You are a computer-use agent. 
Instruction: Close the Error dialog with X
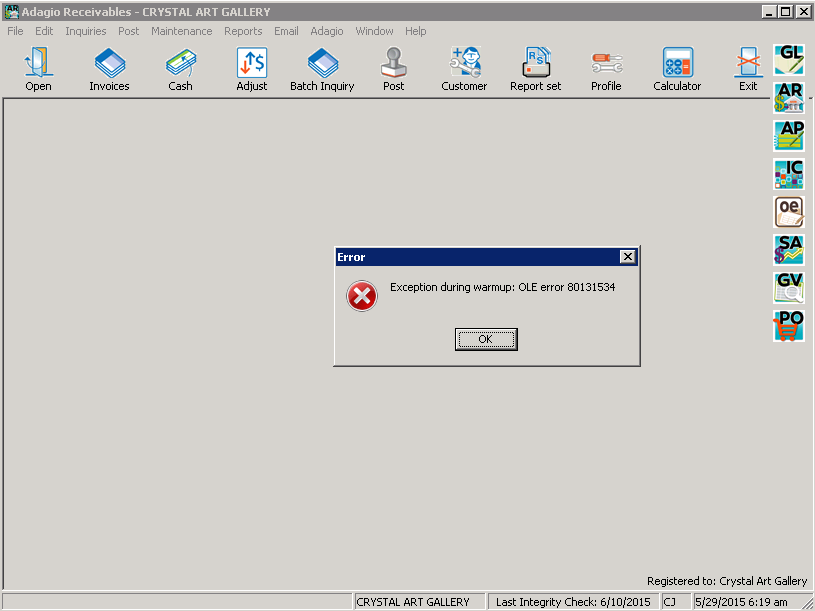(627, 257)
